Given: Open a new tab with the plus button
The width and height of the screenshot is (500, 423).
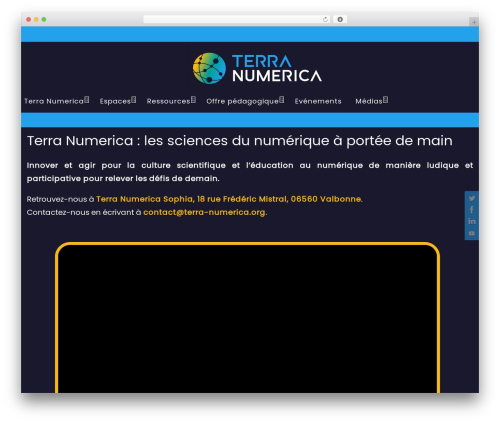Looking at the screenshot, I should [x=474, y=22].
